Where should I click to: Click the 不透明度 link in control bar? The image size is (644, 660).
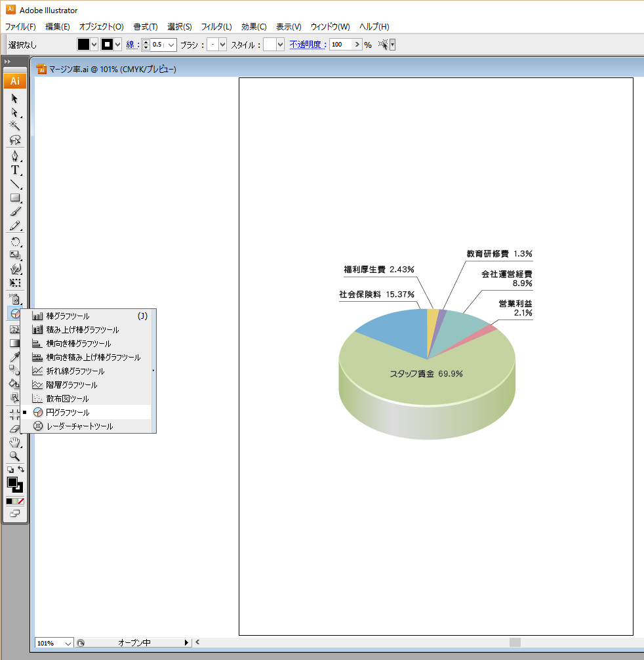tap(308, 45)
